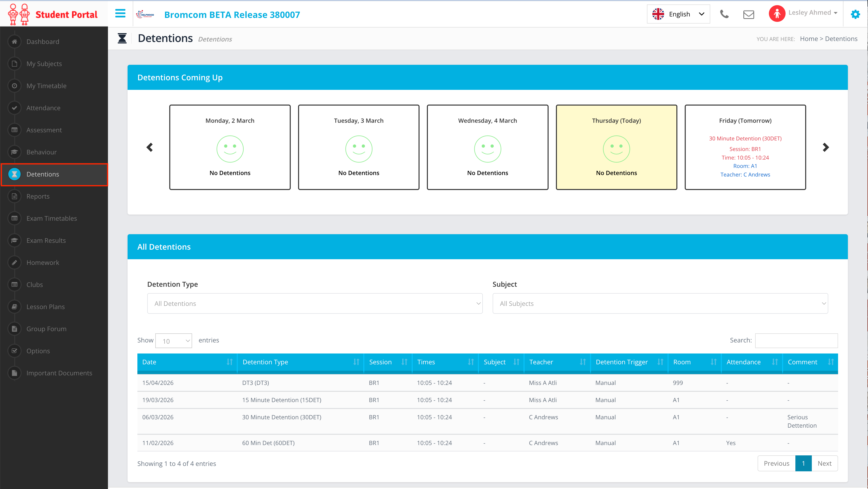Show next days with right arrow
This screenshot has width=868, height=489.
click(825, 147)
